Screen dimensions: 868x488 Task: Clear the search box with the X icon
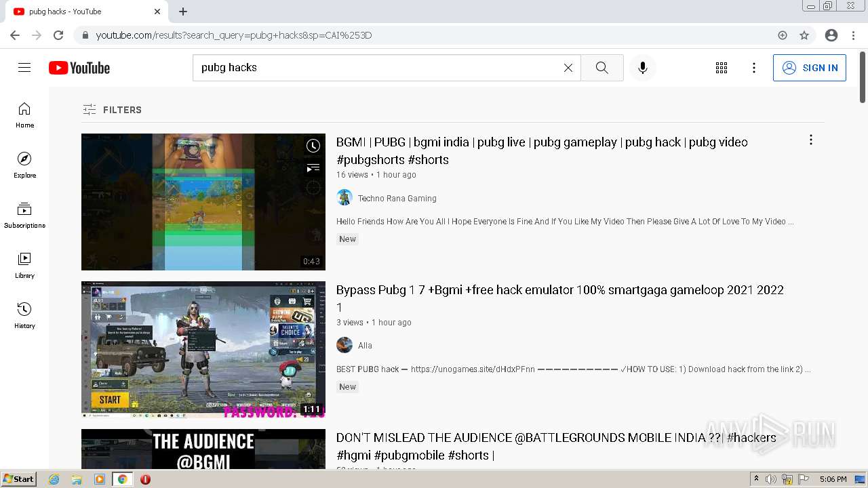pyautogui.click(x=568, y=68)
